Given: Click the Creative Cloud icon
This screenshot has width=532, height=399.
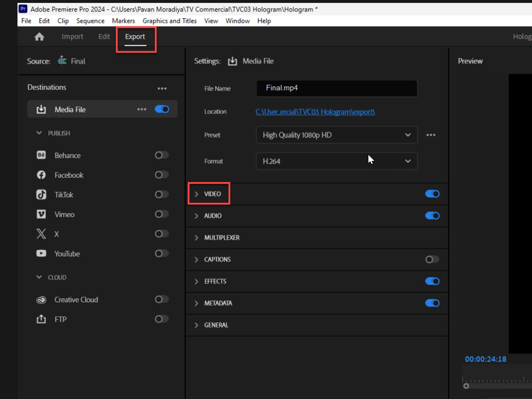Looking at the screenshot, I should (41, 300).
